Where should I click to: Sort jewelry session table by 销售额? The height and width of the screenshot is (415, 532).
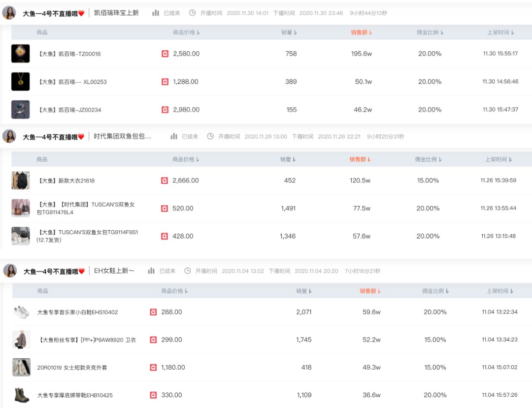point(362,32)
